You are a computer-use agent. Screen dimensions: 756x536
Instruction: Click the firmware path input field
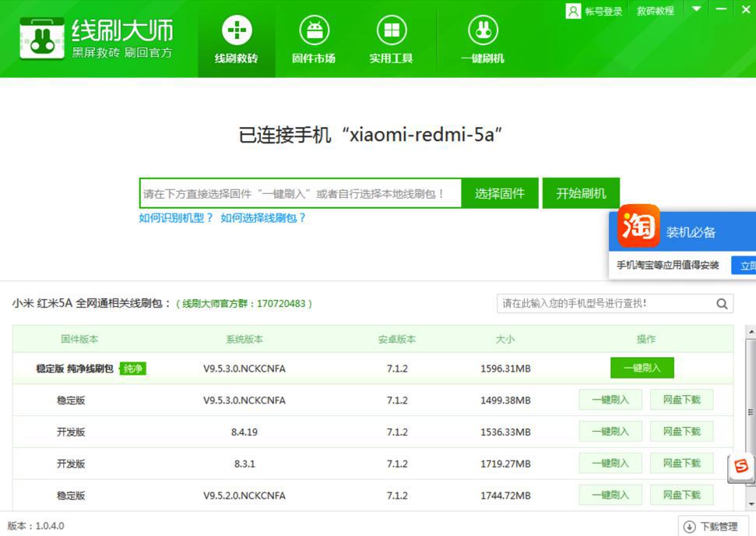coord(301,193)
